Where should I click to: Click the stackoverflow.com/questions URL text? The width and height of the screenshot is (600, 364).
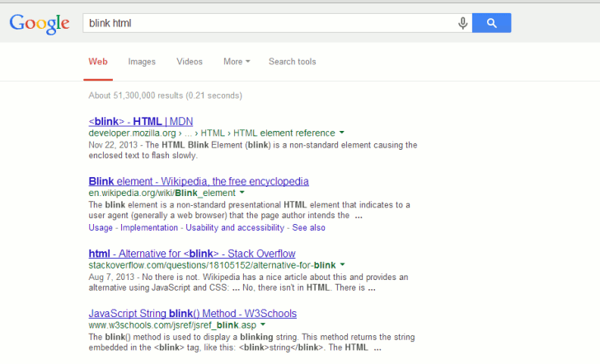[212, 265]
